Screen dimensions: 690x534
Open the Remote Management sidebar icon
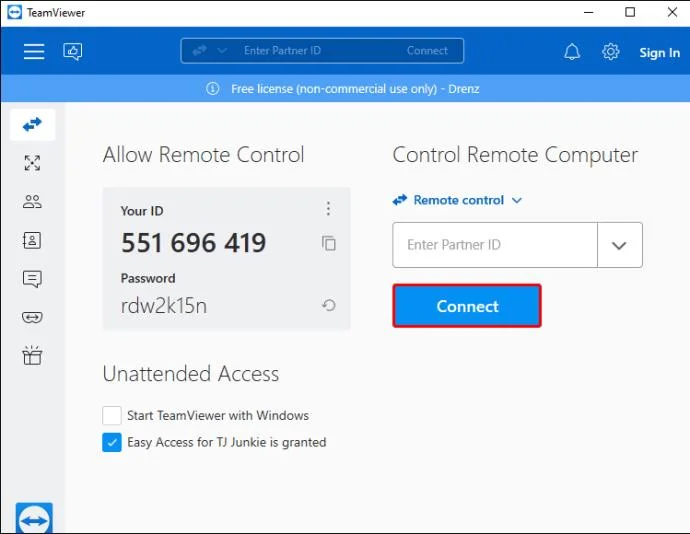(32, 163)
